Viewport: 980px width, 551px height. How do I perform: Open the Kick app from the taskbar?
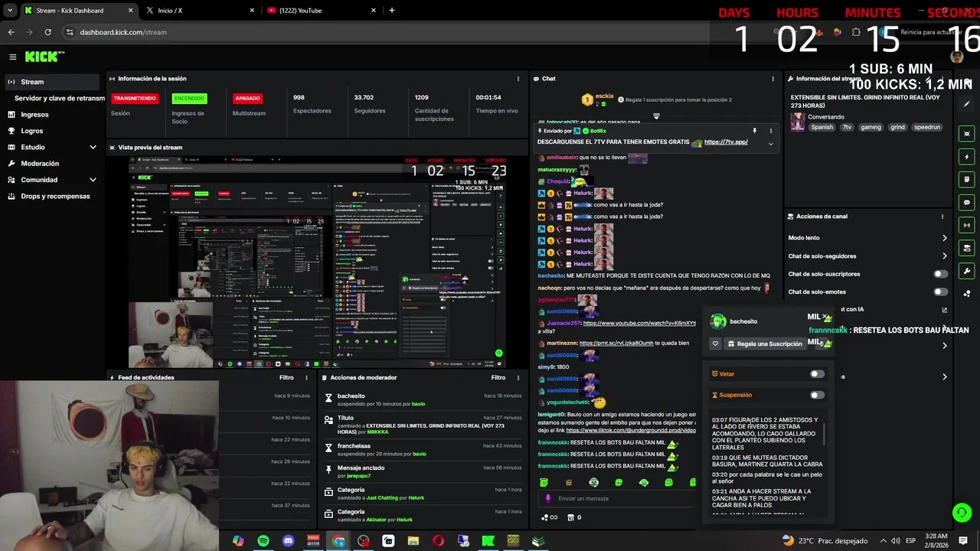(488, 541)
